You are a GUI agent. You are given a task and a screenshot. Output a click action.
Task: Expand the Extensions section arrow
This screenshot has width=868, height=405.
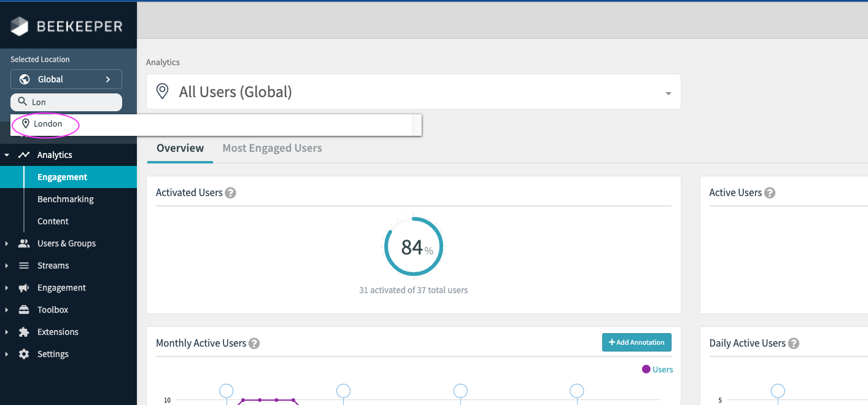tap(7, 332)
